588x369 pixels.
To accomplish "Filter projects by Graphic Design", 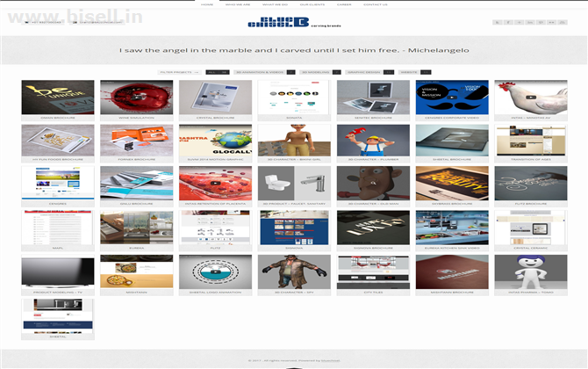I will [x=369, y=72].
